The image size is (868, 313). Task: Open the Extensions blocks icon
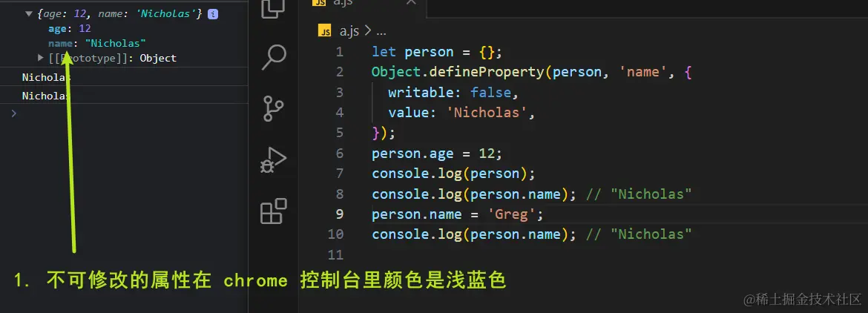[x=274, y=211]
